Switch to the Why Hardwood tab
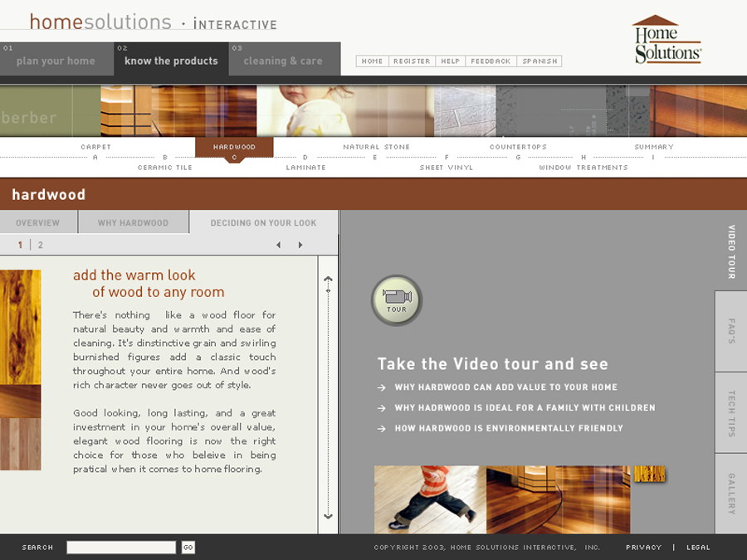This screenshot has width=747, height=560. point(133,222)
